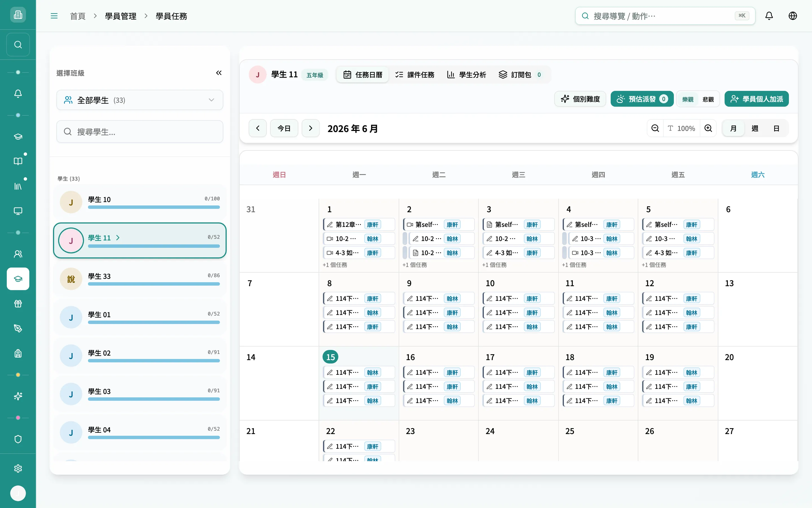This screenshot has height=508, width=812.
Task: Expand +1 個任務 on June 3
Action: coord(494,265)
